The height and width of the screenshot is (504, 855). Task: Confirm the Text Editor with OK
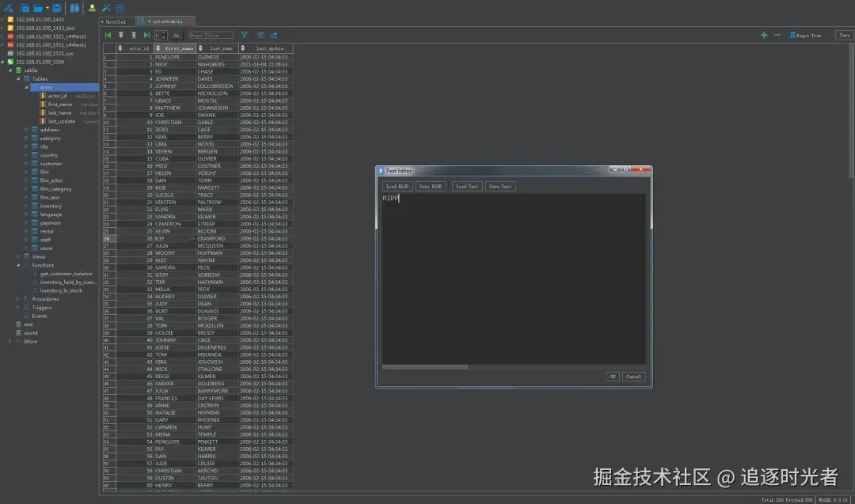point(612,377)
